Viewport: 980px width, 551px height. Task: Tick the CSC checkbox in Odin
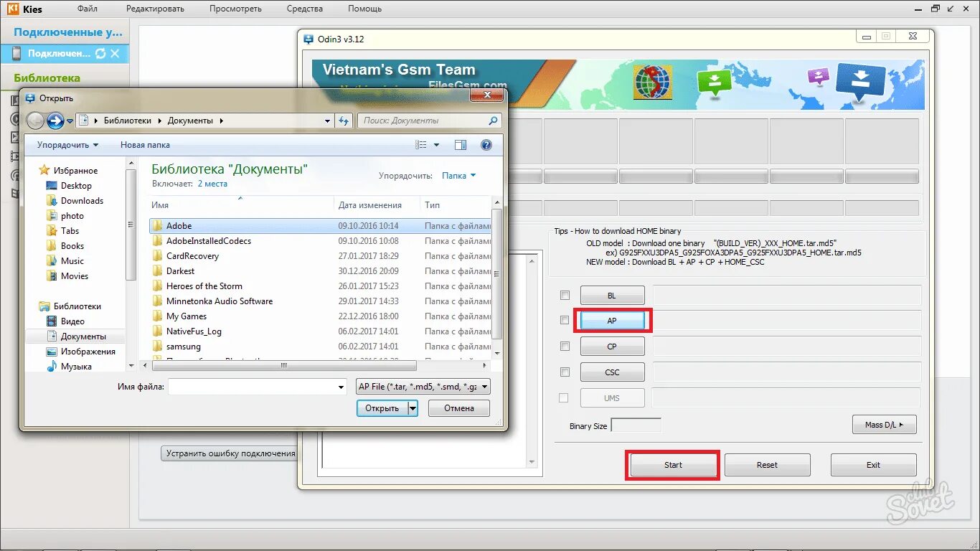point(565,372)
